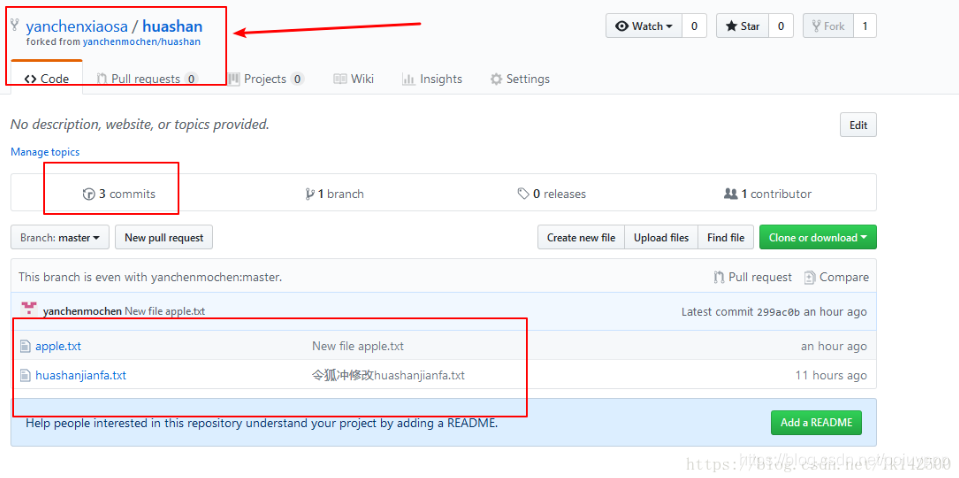
Task: Click the file icon beside huashanjianfa.txt
Action: [x=25, y=375]
